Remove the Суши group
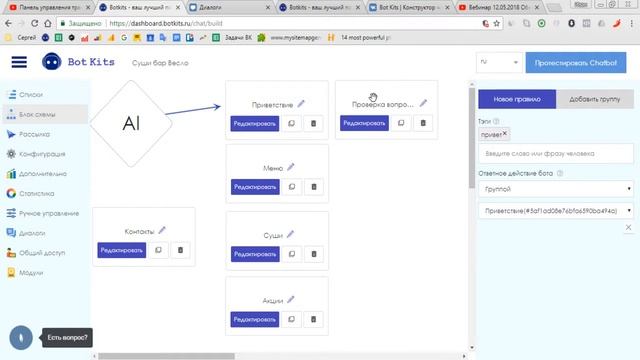640x360 pixels. click(x=314, y=254)
